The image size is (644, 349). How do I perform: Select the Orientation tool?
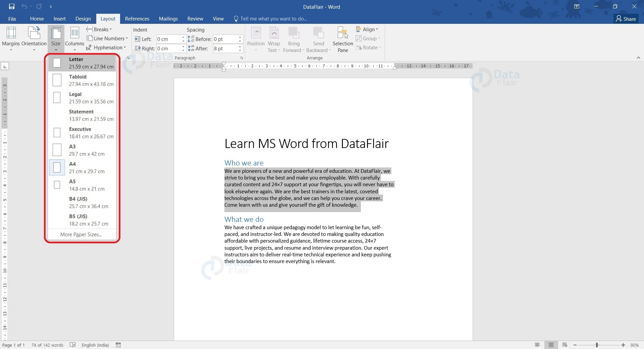pos(34,37)
